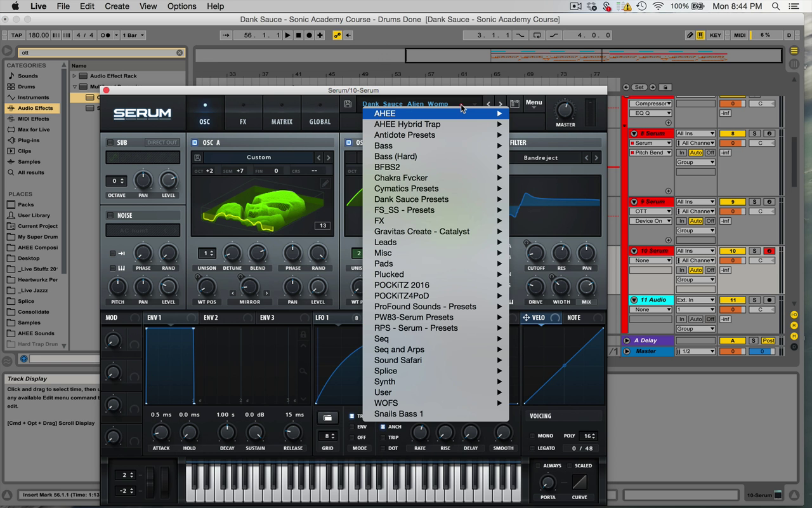The height and width of the screenshot is (508, 812).
Task: Open the Splice preset submenu
Action: pos(436,371)
